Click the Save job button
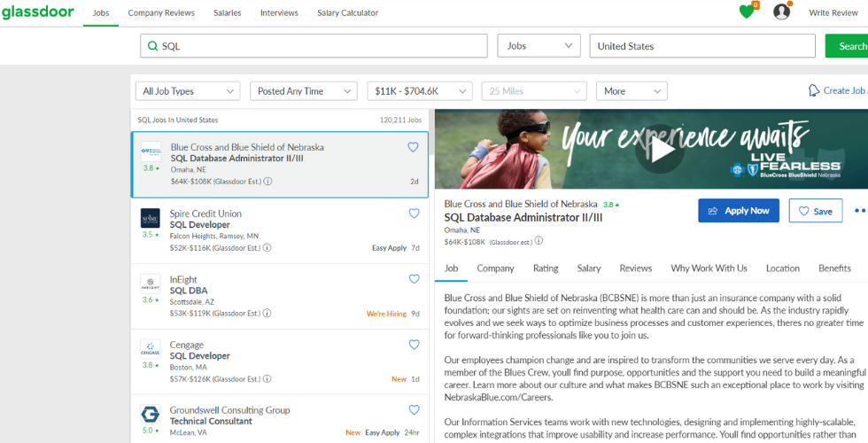This screenshot has width=868, height=443. pyautogui.click(x=816, y=211)
